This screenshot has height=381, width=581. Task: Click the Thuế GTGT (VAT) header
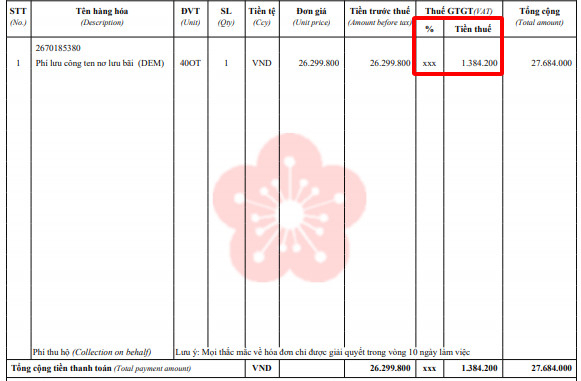pyautogui.click(x=459, y=11)
